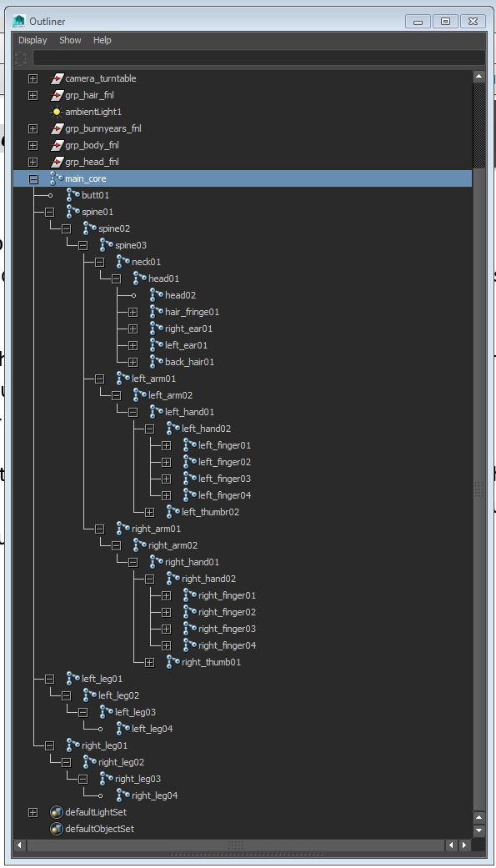Expand the grp_hair_fnl group
496x868 pixels.
33,95
